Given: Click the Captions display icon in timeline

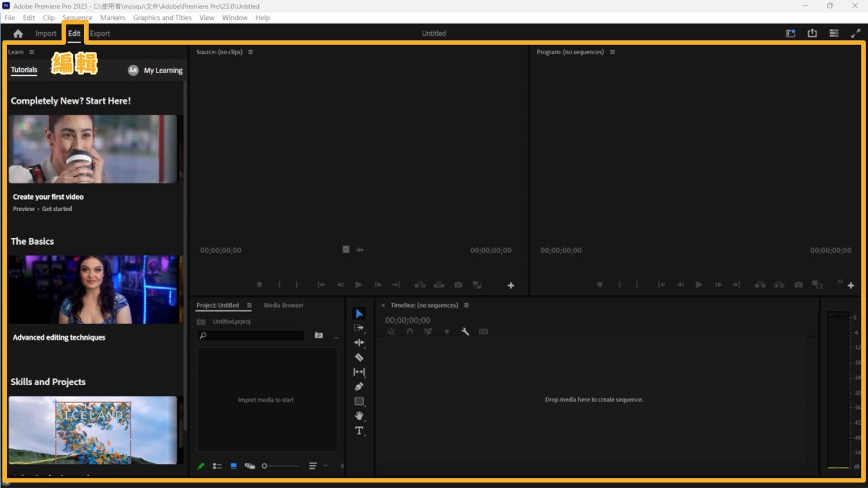Looking at the screenshot, I should point(483,332).
